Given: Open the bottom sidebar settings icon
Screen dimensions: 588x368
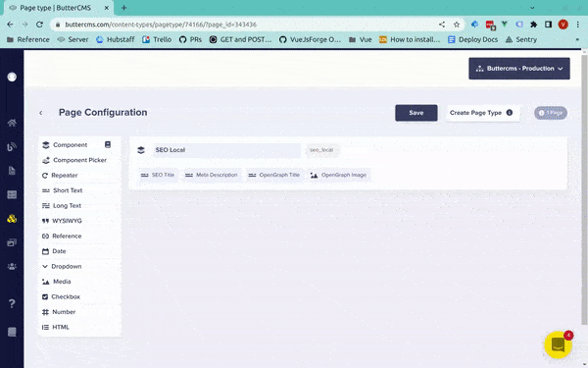Looking at the screenshot, I should click(x=12, y=332).
